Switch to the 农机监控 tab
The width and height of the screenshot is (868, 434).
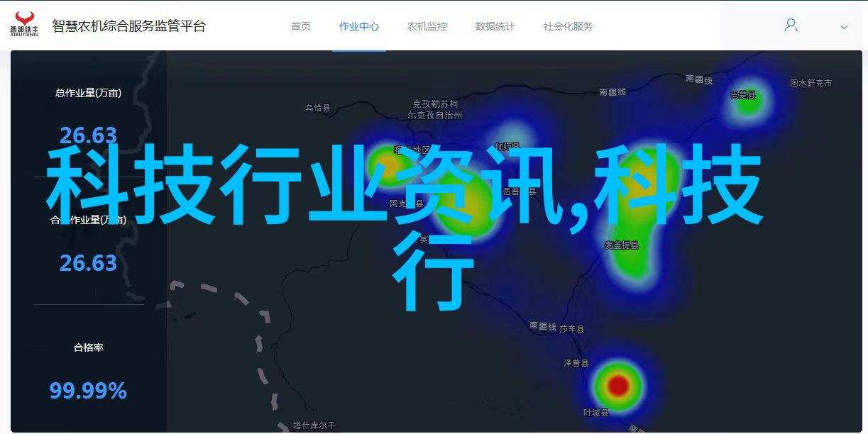coord(427,26)
